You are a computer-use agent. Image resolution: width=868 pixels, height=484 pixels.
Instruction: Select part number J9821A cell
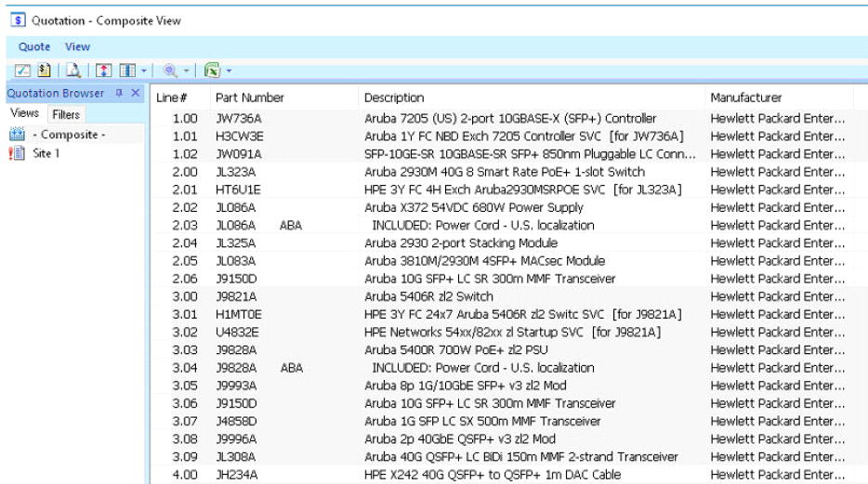(236, 296)
